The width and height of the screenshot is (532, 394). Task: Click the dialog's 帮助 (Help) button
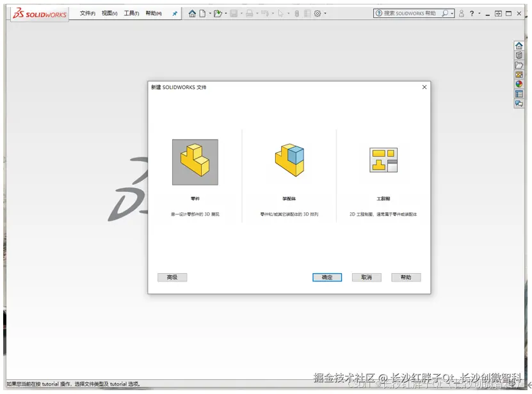pos(406,278)
